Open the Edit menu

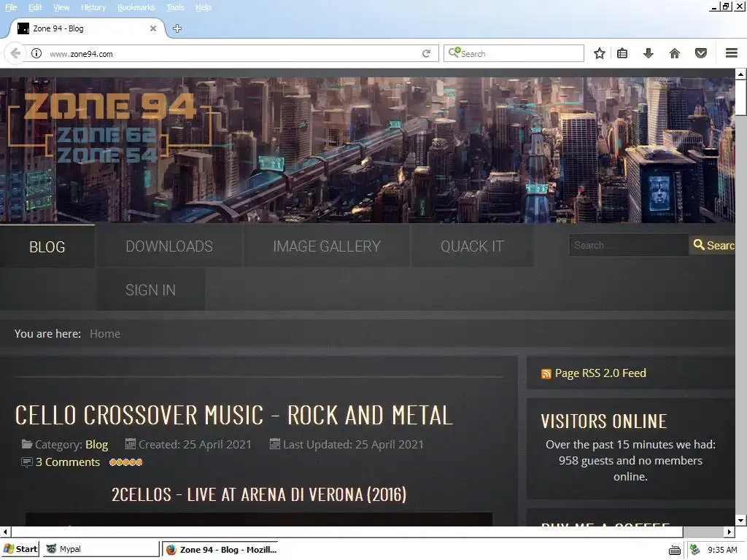click(35, 7)
